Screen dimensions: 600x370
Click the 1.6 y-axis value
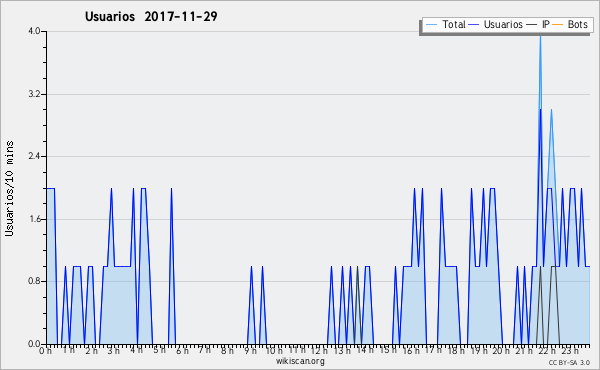pos(34,219)
